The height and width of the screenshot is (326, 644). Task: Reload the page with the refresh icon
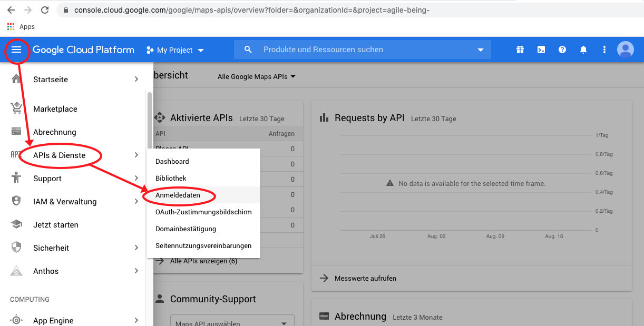pos(45,10)
